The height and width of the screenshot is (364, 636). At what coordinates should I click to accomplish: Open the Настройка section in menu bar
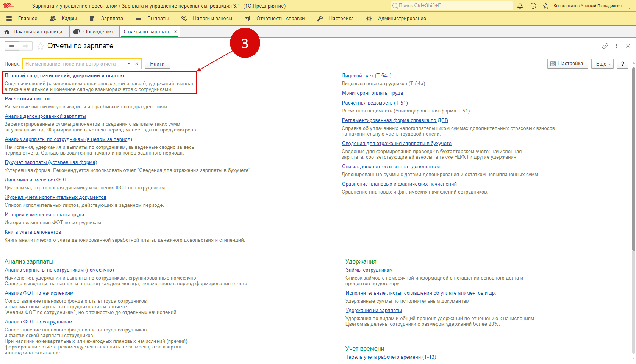pyautogui.click(x=335, y=19)
